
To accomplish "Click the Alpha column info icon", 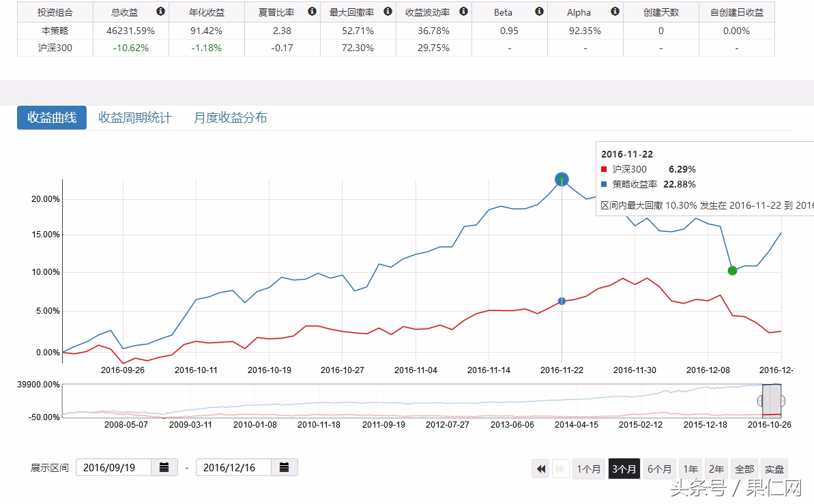I will tap(614, 11).
